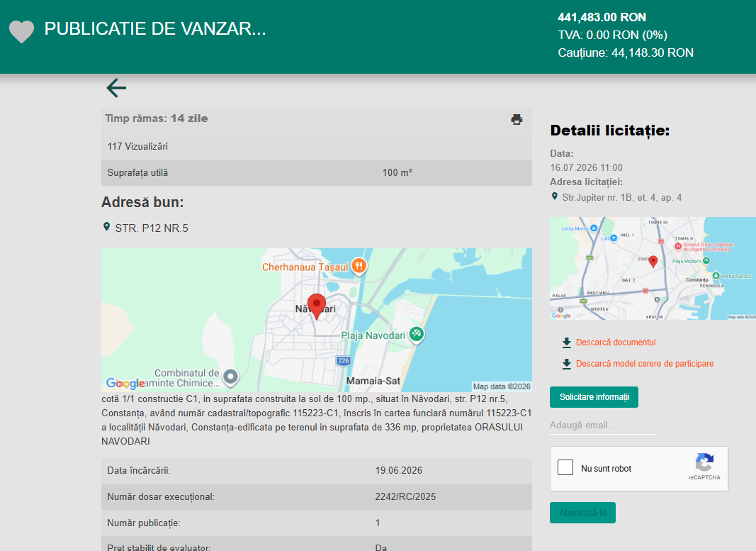The image size is (756, 551).
Task: Click download icon beside model cerere
Action: [567, 364]
